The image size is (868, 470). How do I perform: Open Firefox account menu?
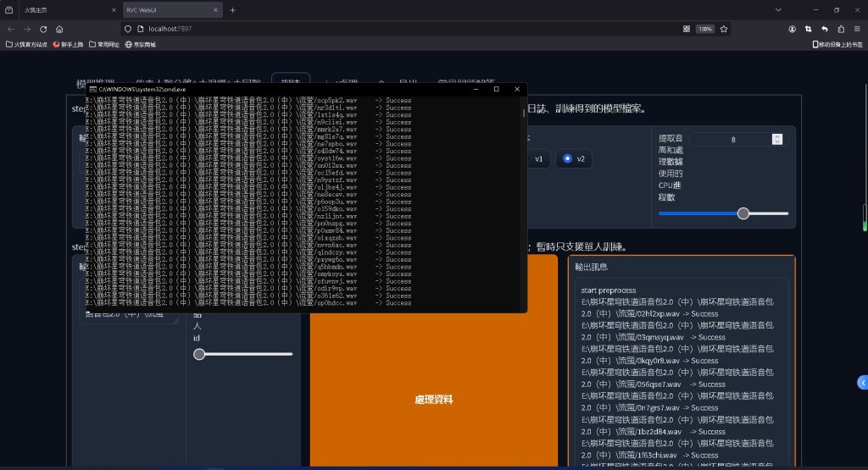click(x=793, y=29)
